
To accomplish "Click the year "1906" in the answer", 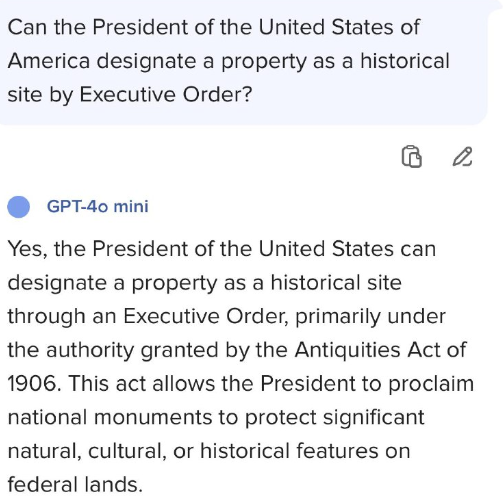I will [34, 383].
